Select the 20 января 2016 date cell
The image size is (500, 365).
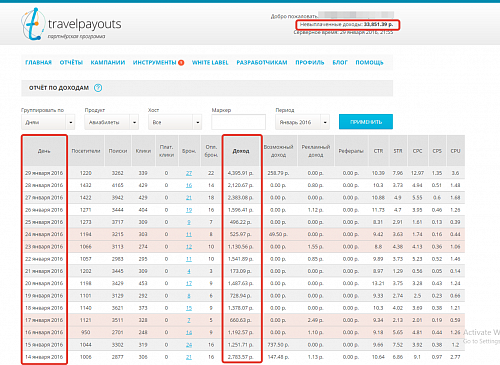(44, 283)
